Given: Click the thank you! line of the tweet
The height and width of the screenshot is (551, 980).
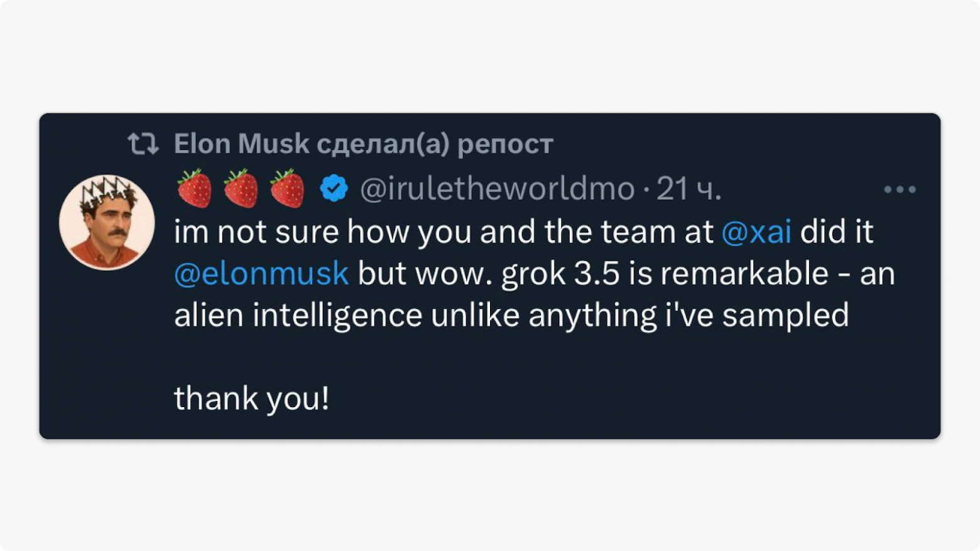Looking at the screenshot, I should pyautogui.click(x=253, y=398).
